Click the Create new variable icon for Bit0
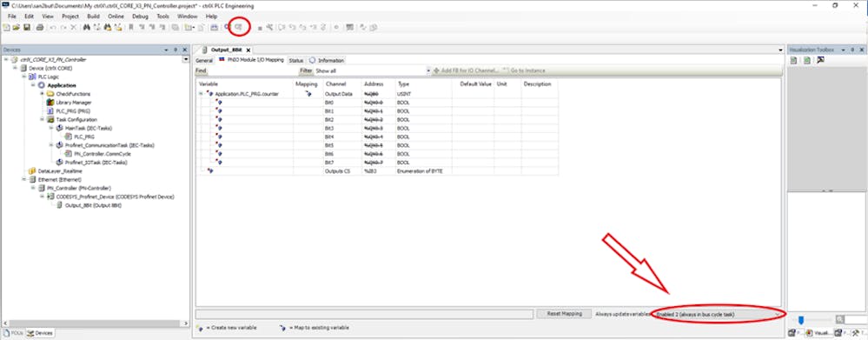The width and height of the screenshot is (868, 340). tap(219, 103)
